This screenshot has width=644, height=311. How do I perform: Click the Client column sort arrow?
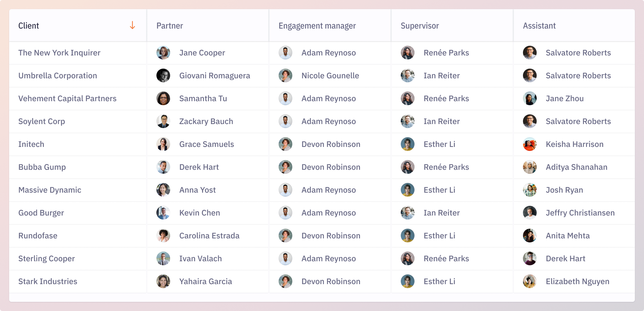click(x=132, y=25)
